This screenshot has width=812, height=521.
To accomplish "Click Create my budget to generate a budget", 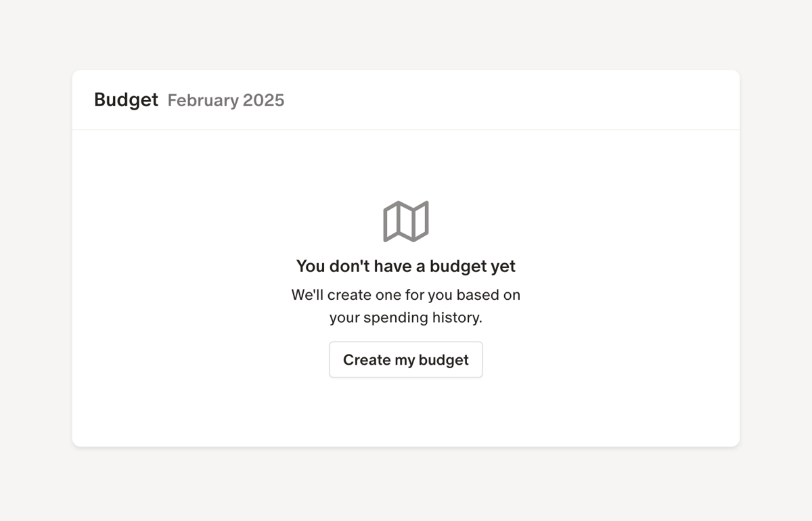I will coord(405,359).
